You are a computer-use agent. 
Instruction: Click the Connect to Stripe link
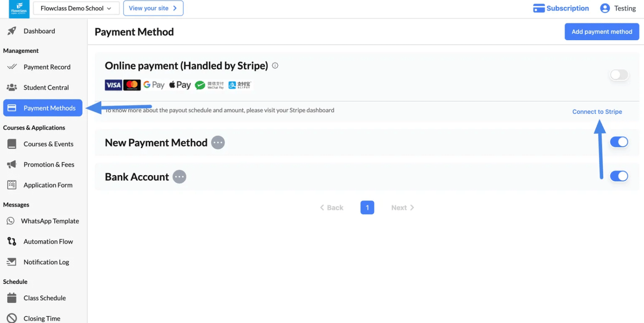coord(597,112)
